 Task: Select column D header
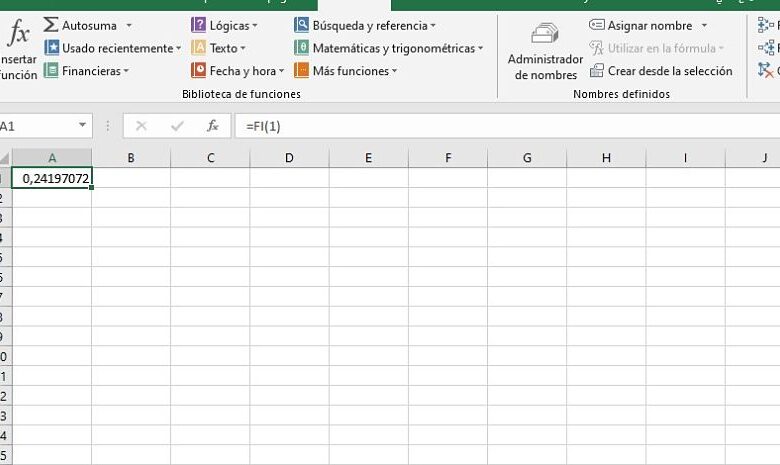[x=289, y=158]
